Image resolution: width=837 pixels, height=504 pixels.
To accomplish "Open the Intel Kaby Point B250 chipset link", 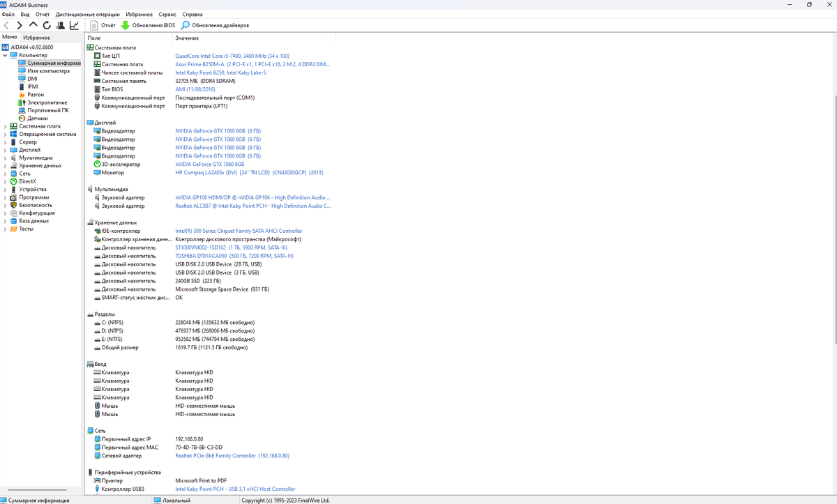I will tap(220, 72).
